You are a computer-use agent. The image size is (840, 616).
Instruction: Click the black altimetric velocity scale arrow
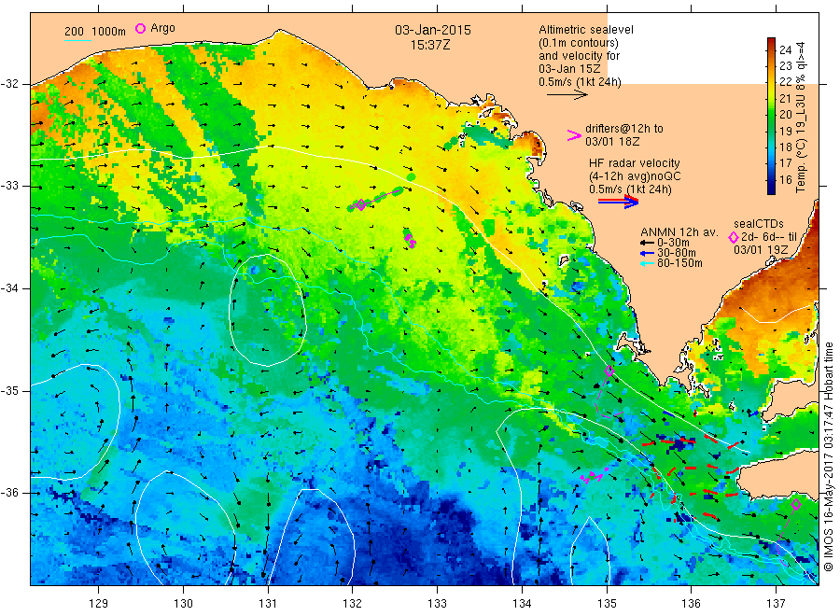[567, 95]
